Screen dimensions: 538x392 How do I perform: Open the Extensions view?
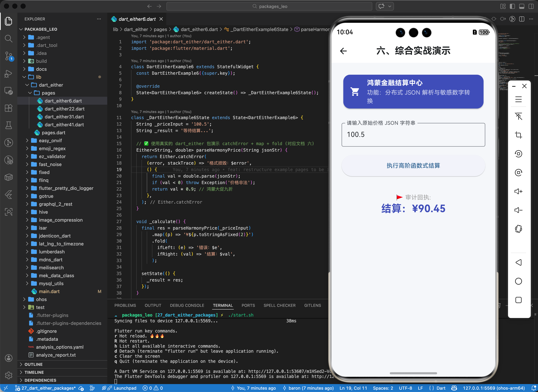pyautogui.click(x=8, y=108)
